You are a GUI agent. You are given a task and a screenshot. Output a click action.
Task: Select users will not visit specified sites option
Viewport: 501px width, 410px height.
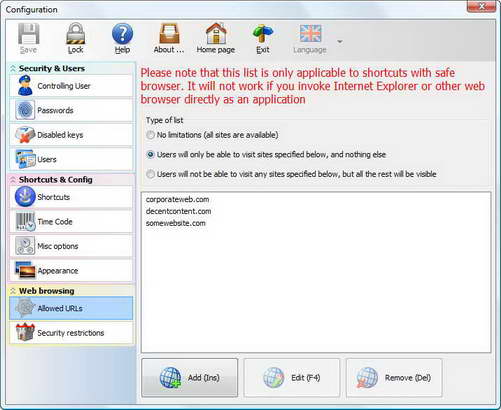151,174
